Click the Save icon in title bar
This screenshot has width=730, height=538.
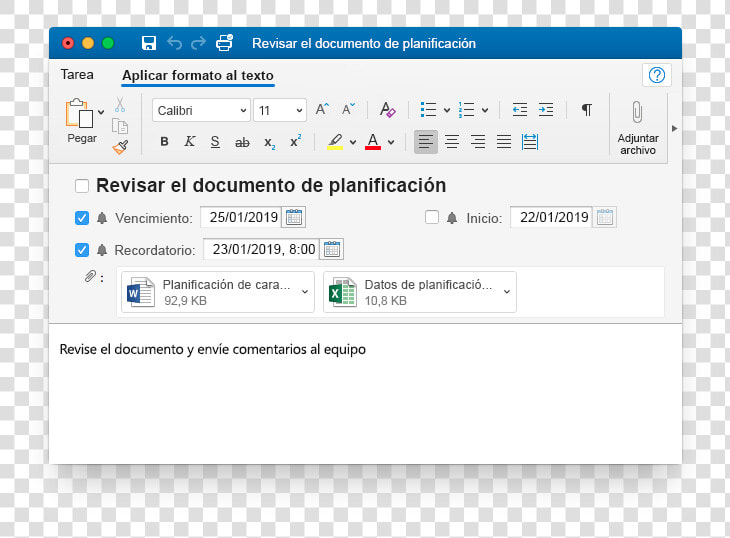(149, 43)
